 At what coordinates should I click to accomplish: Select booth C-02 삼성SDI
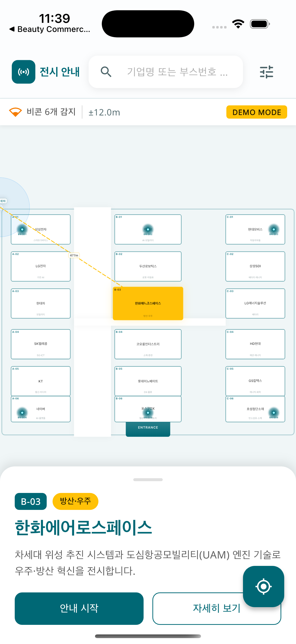pos(255,266)
